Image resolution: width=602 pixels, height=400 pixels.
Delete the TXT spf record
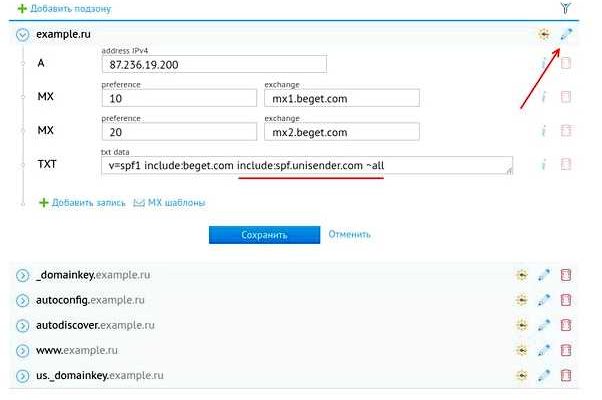coord(566,165)
